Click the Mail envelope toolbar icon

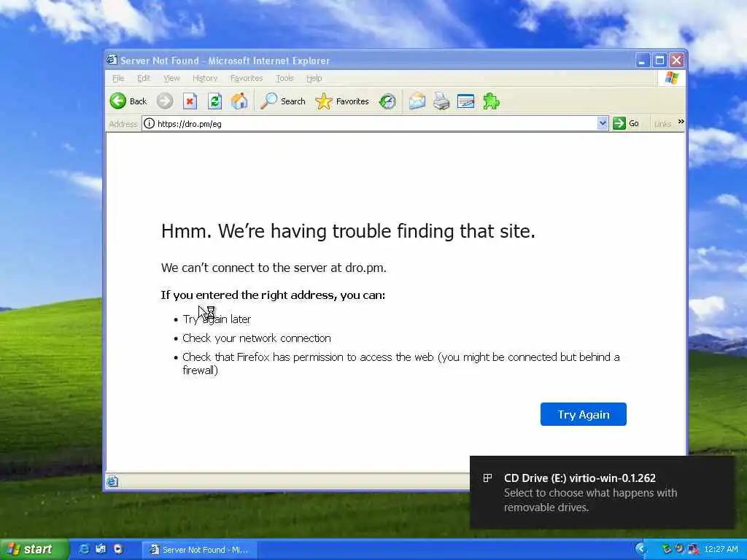tap(417, 101)
